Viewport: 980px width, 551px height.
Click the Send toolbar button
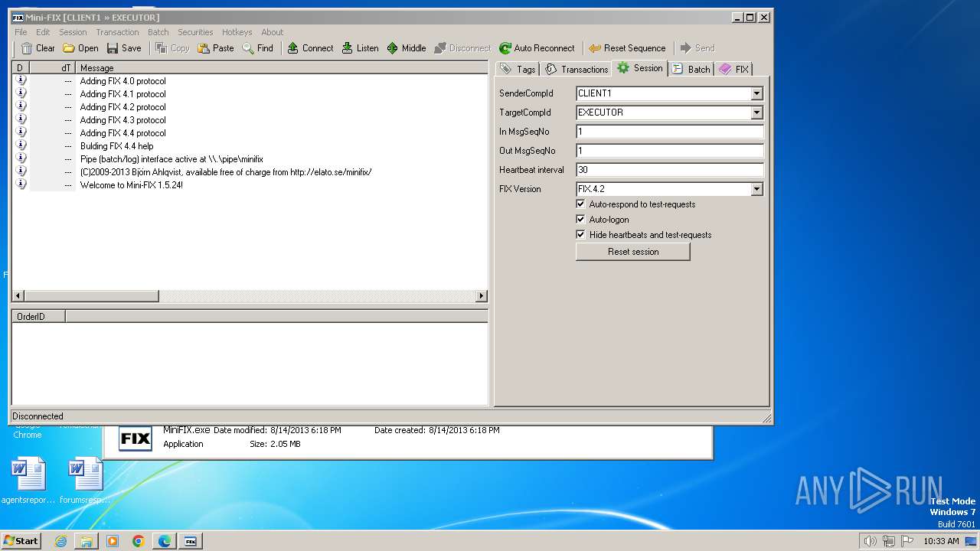697,48
